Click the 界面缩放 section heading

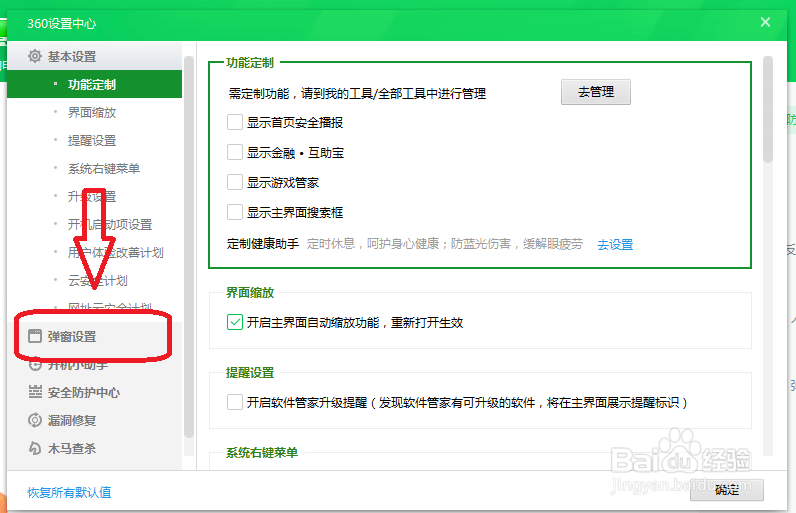[250, 293]
